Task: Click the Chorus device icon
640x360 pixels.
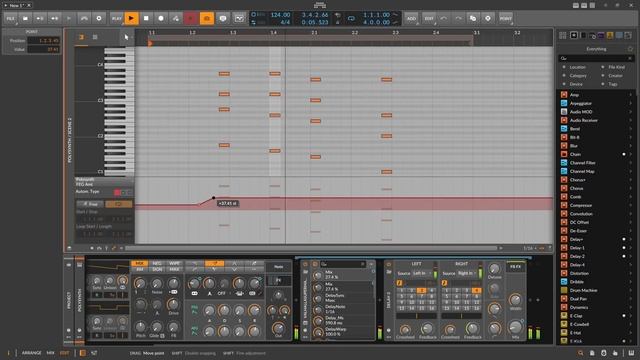Action: click(564, 188)
